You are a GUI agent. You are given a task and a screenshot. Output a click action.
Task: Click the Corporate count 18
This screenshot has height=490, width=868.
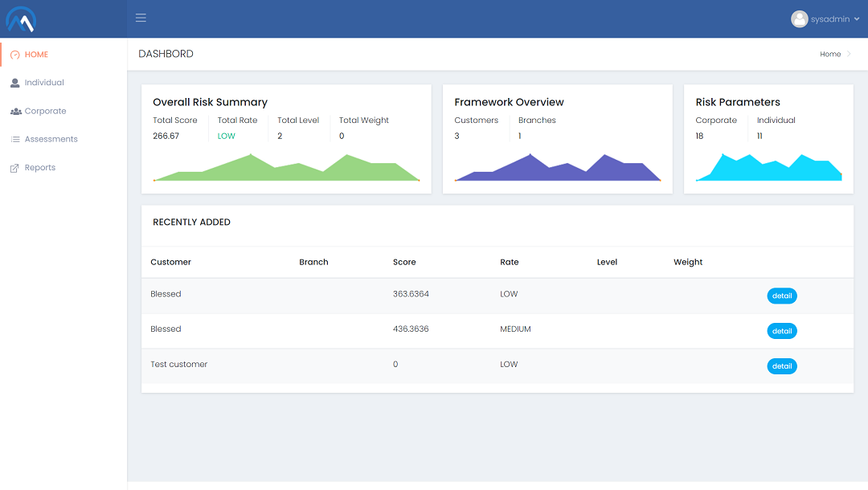coord(700,136)
